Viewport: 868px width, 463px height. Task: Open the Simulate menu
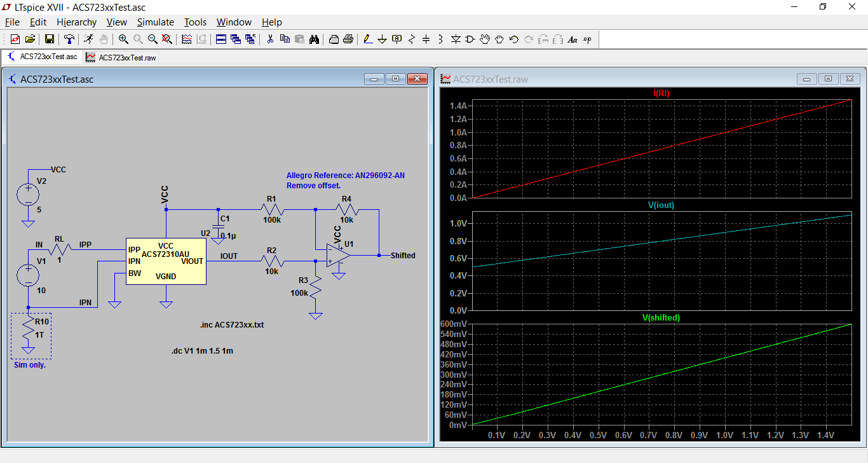pyautogui.click(x=156, y=22)
